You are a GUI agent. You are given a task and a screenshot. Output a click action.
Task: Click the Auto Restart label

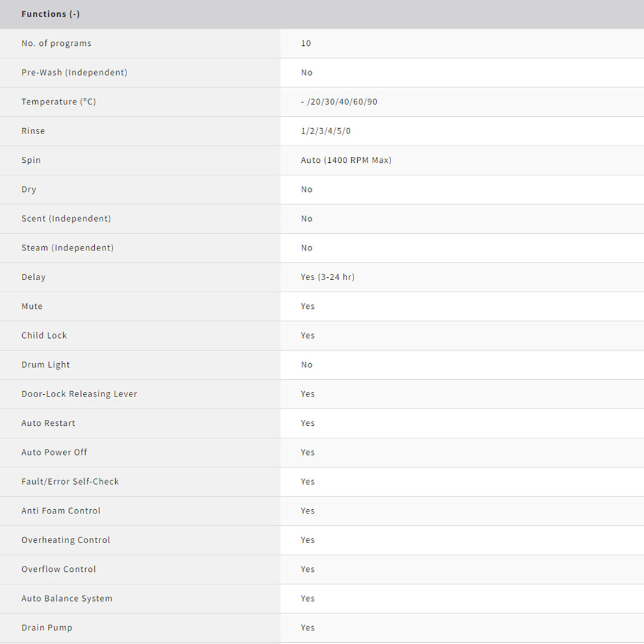coord(48,423)
